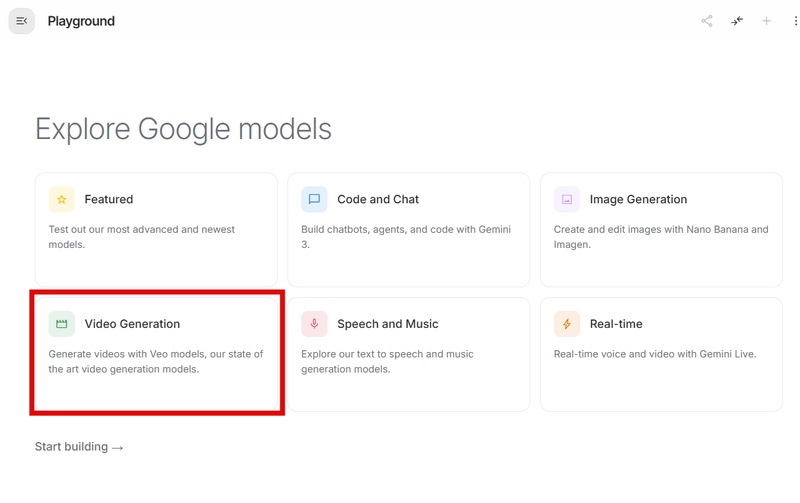Open the Speech and Music card
800x503 pixels.
(409, 354)
